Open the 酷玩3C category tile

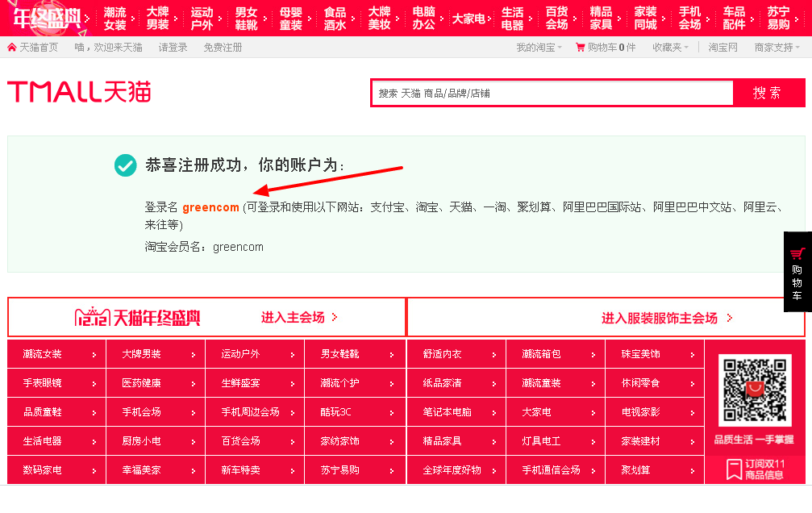355,412
